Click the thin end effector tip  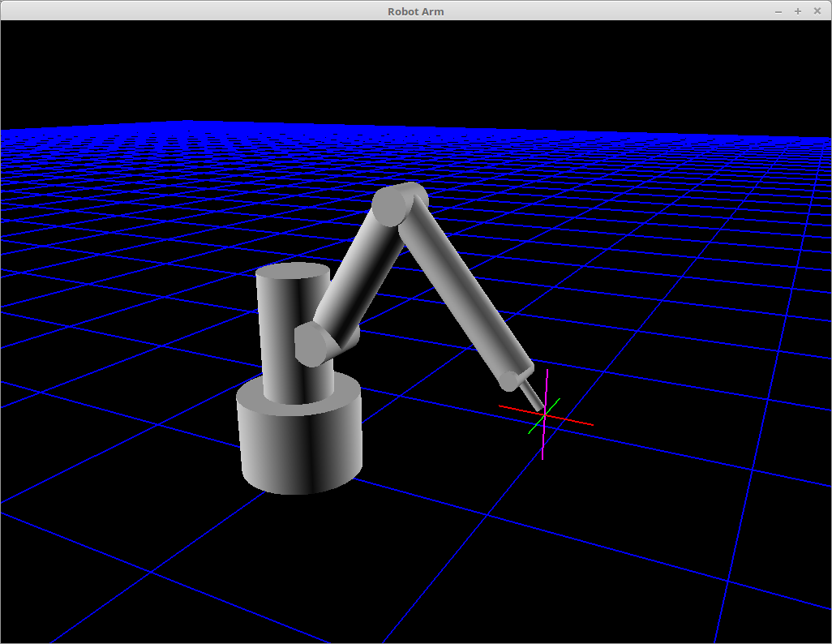tap(530, 397)
